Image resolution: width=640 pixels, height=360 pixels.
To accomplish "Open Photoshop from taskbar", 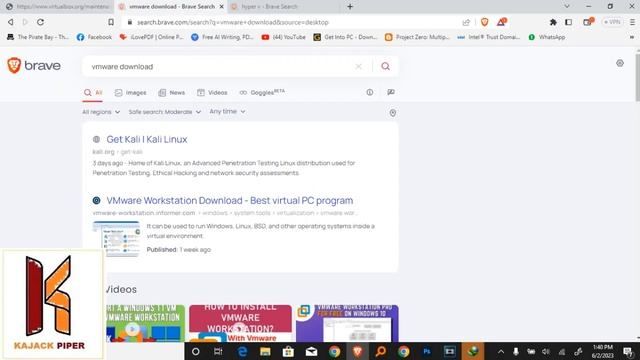I will (427, 351).
